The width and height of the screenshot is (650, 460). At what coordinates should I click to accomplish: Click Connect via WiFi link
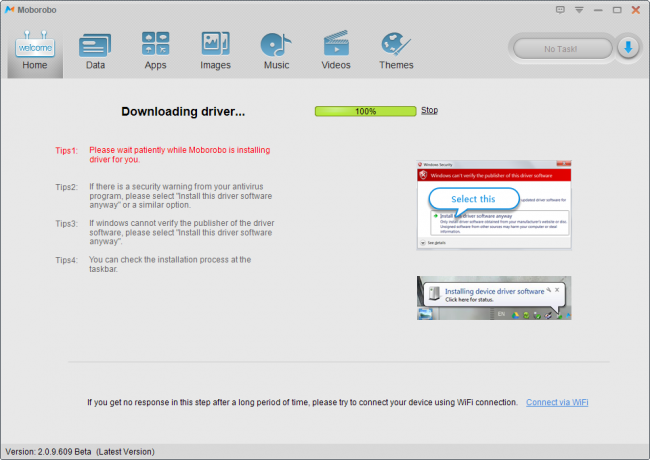[x=557, y=402]
